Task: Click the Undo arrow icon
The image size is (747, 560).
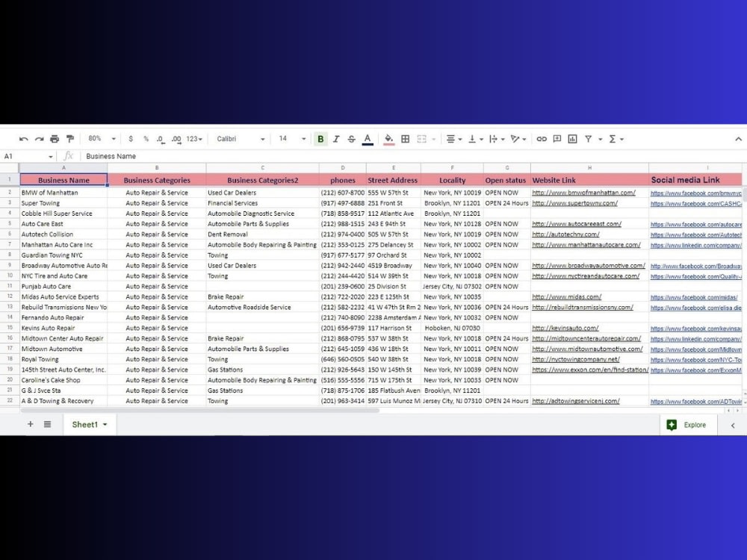Action: tap(23, 139)
